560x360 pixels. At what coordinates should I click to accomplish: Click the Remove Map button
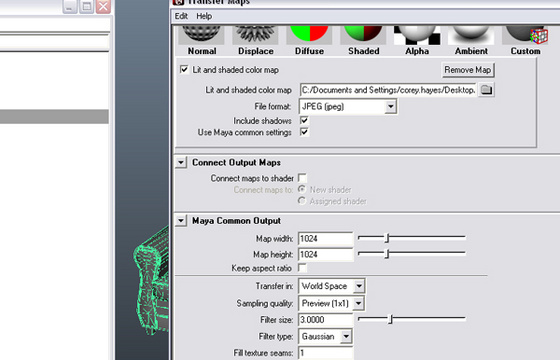(468, 70)
